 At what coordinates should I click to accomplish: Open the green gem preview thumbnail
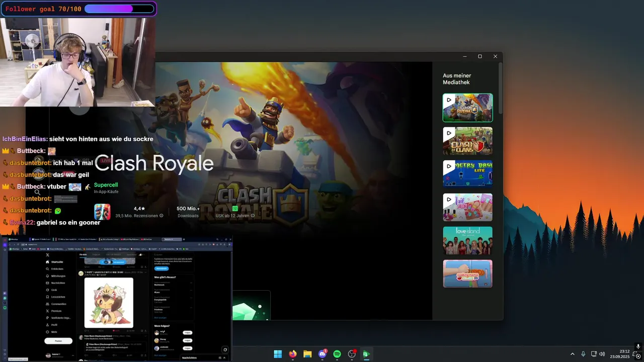(252, 305)
